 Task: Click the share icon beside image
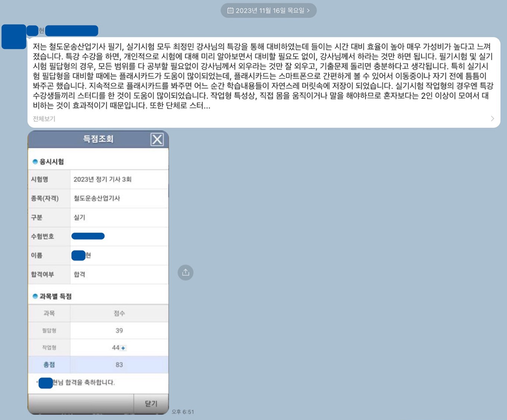pos(185,272)
